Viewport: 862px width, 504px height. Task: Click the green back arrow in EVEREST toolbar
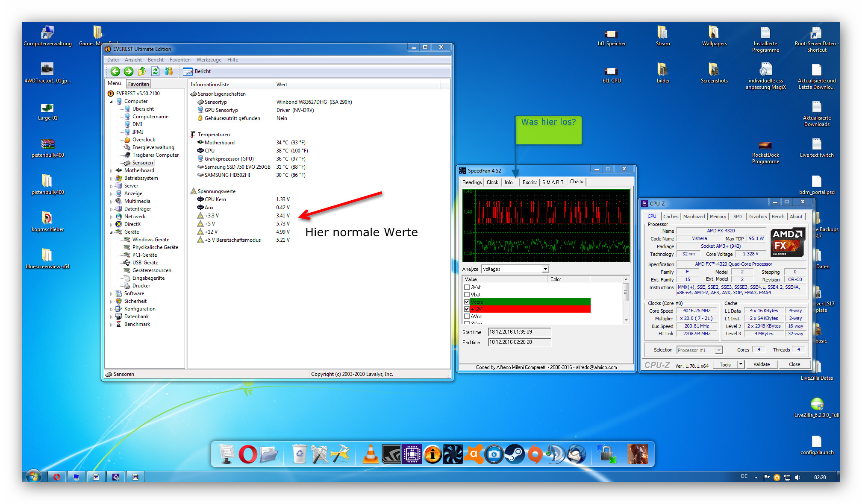(115, 71)
